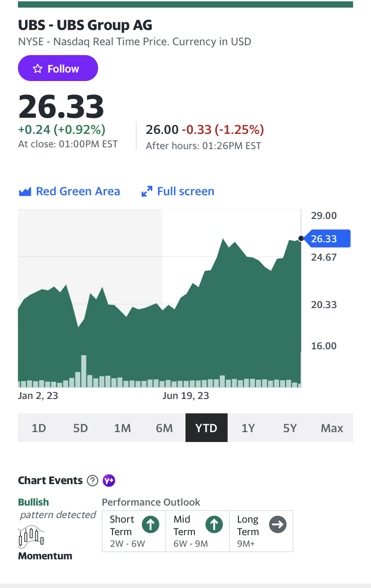Viewport: 371px width, 588px height.
Task: Click the NYSE - Nasdaq Real Time Price line
Action: pyautogui.click(x=134, y=42)
